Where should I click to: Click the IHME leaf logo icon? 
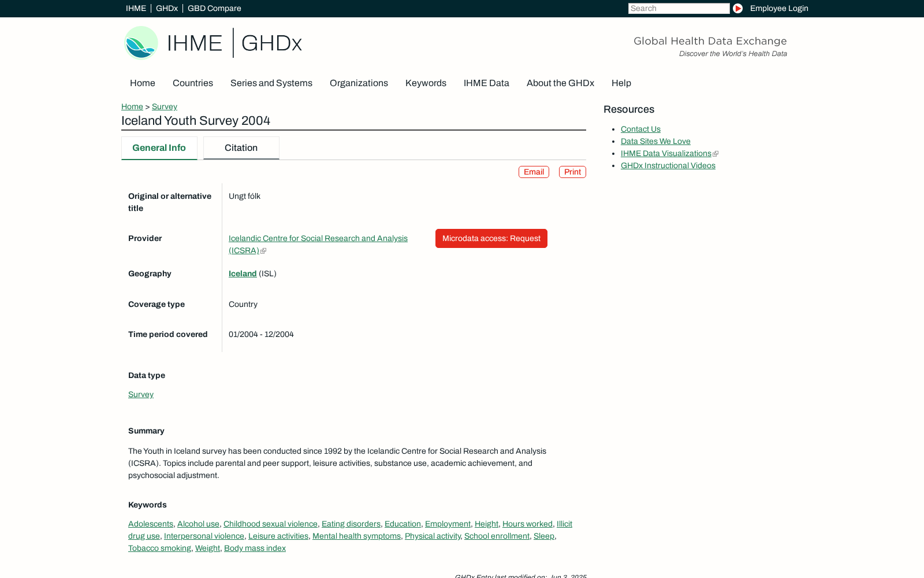(141, 43)
